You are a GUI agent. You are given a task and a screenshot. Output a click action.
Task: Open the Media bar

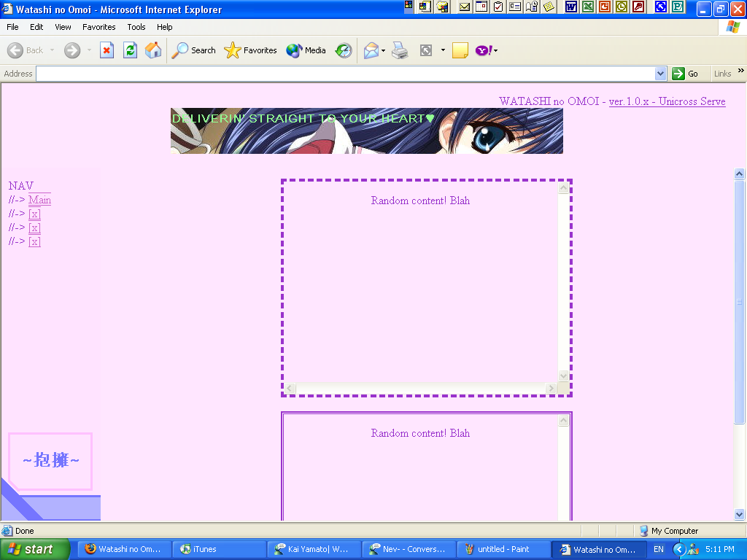(306, 50)
